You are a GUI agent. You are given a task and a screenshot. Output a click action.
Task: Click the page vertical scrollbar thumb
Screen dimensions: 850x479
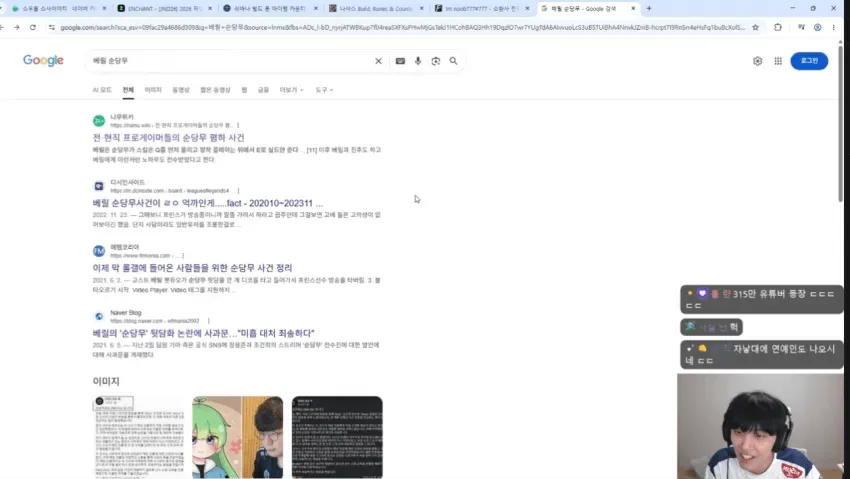(841, 124)
